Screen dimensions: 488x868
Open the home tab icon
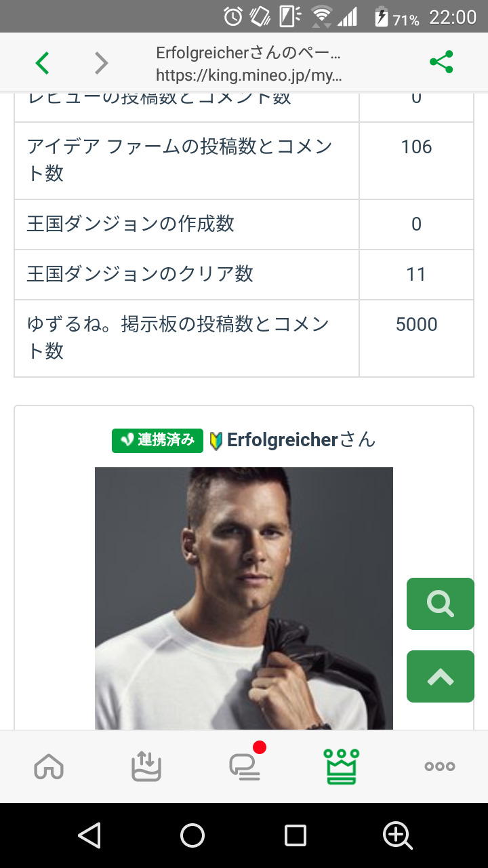coord(49,767)
